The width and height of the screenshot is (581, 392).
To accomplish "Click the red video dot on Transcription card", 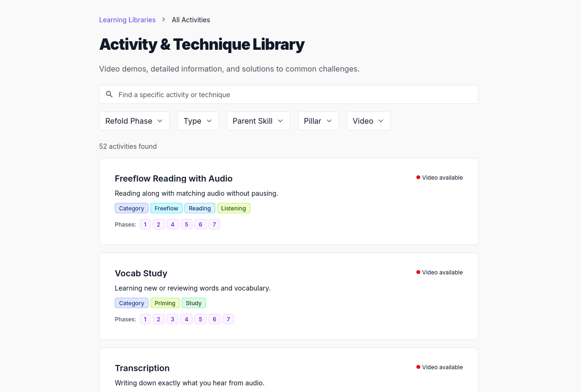I will click(418, 366).
